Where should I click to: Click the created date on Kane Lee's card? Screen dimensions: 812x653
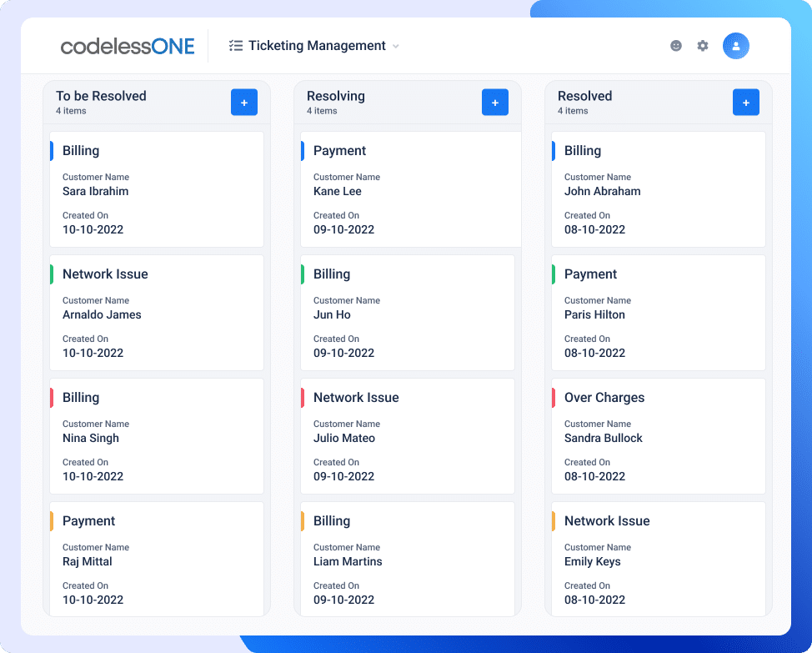(343, 229)
